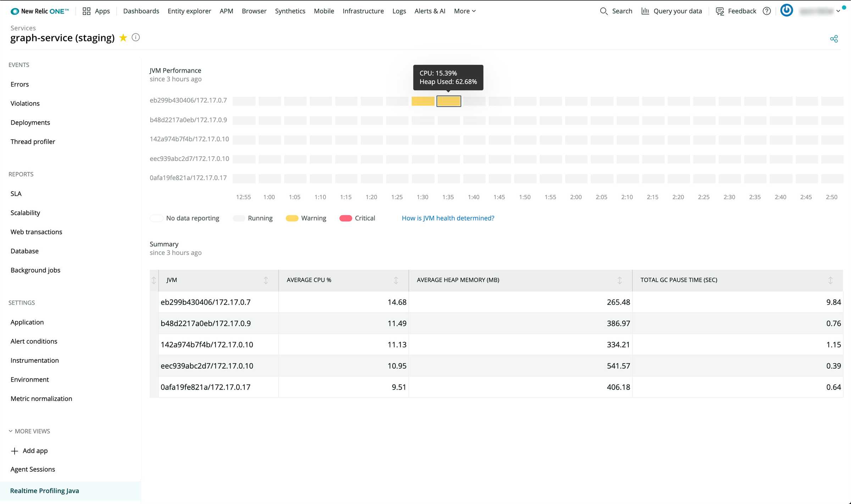Click Add app in the sidebar
The height and width of the screenshot is (504, 851).
click(35, 450)
